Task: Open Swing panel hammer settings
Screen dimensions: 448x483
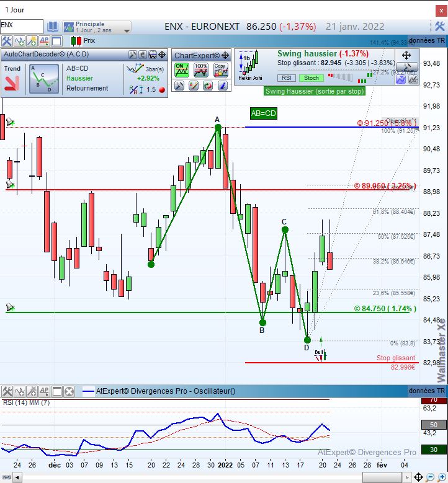Action: click(407, 66)
